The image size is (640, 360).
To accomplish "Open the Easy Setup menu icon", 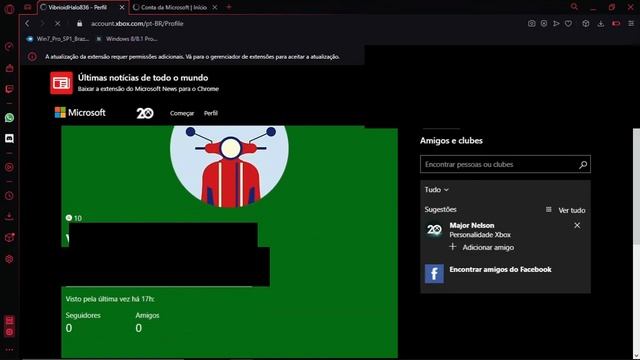I will coord(631,24).
